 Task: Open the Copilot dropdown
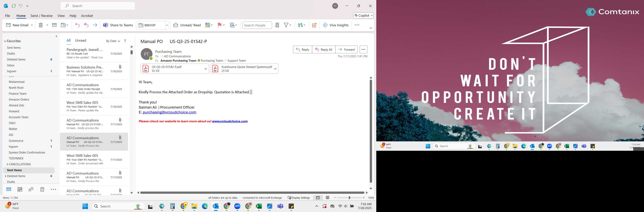coord(363,16)
